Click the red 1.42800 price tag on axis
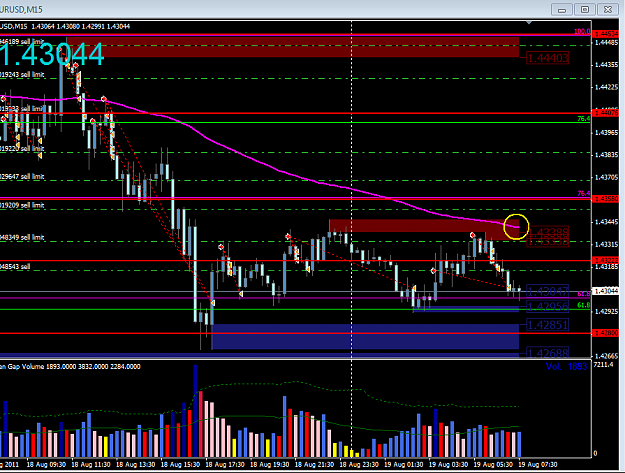The image size is (625, 473). click(x=606, y=333)
